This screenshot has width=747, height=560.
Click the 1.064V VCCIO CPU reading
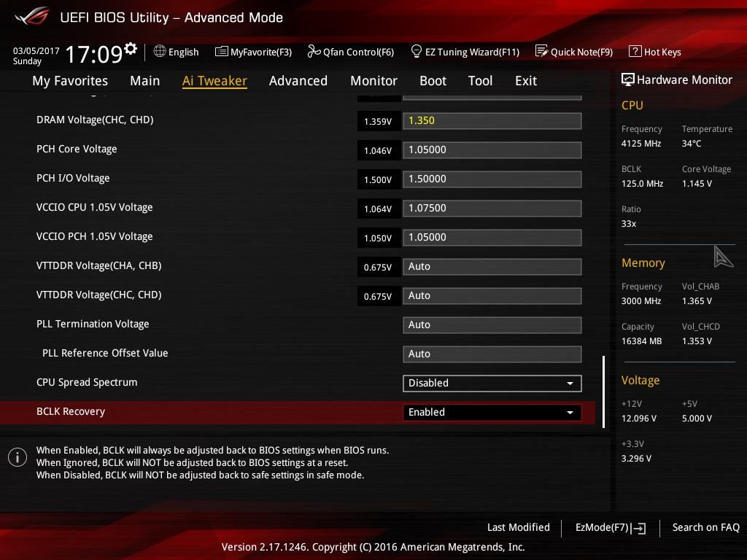(378, 209)
